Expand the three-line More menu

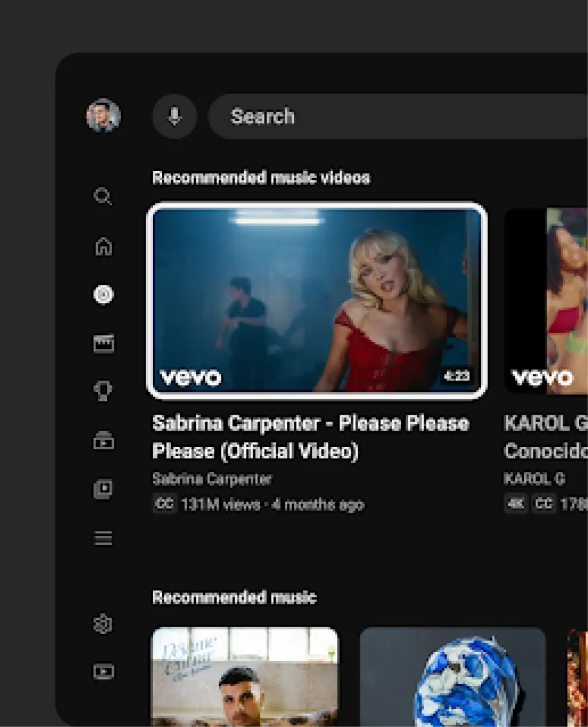103,538
